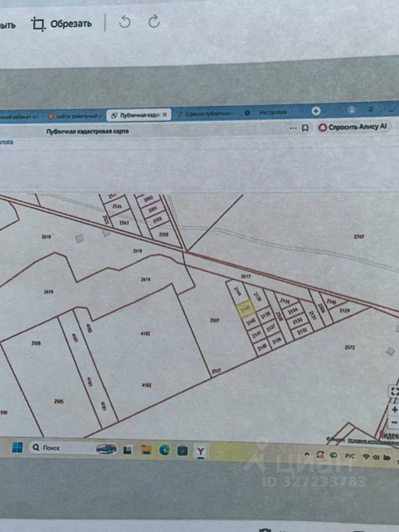Click parcel 2617 label along the road
This screenshot has width=399, height=532.
[245, 277]
